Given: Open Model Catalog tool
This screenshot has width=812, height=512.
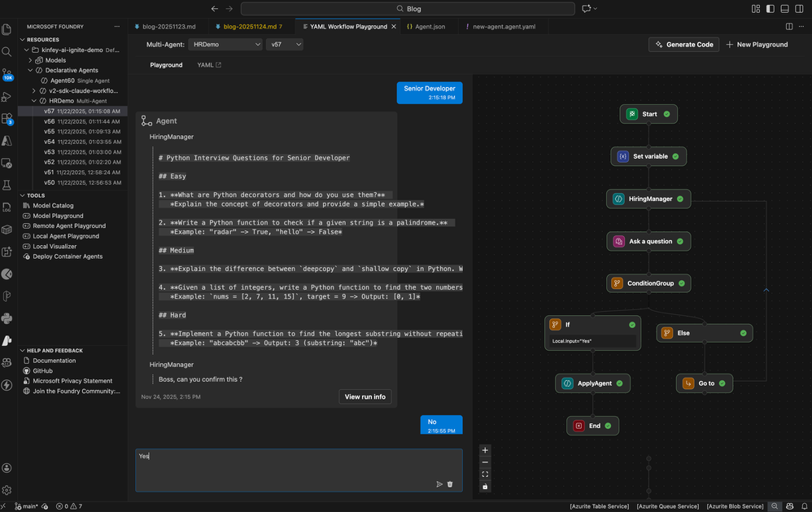Looking at the screenshot, I should pos(53,206).
